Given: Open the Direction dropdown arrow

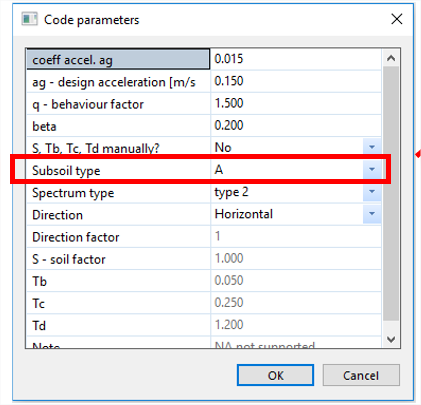Looking at the screenshot, I should tap(372, 214).
